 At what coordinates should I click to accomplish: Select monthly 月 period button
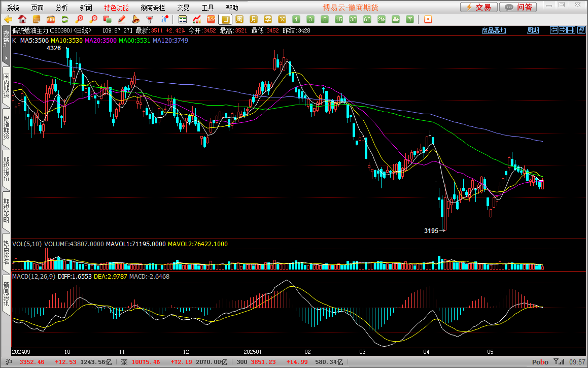[x=254, y=19]
